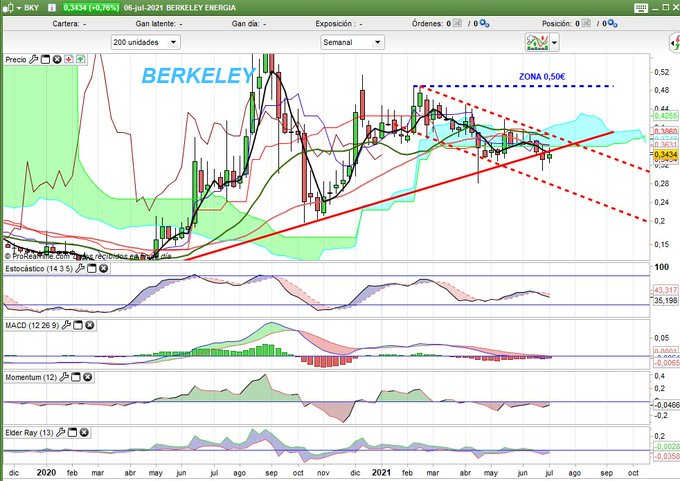
Task: Click the 43,317 stochastic value label
Action: 665,290
